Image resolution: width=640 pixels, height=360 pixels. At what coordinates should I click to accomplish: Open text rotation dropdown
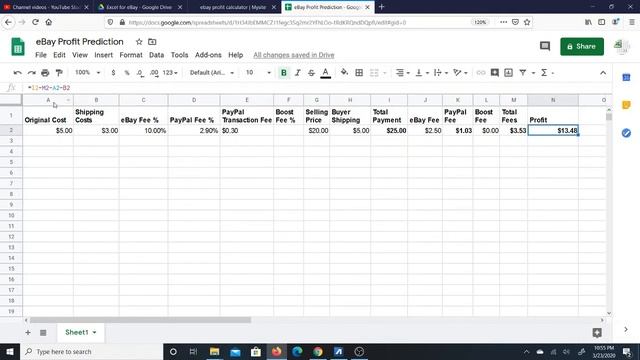(x=460, y=73)
